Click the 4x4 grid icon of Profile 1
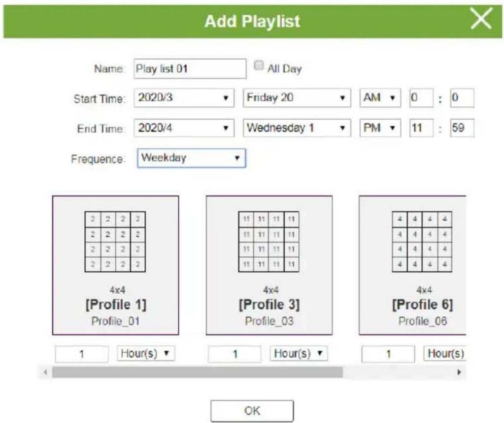 pyautogui.click(x=115, y=242)
